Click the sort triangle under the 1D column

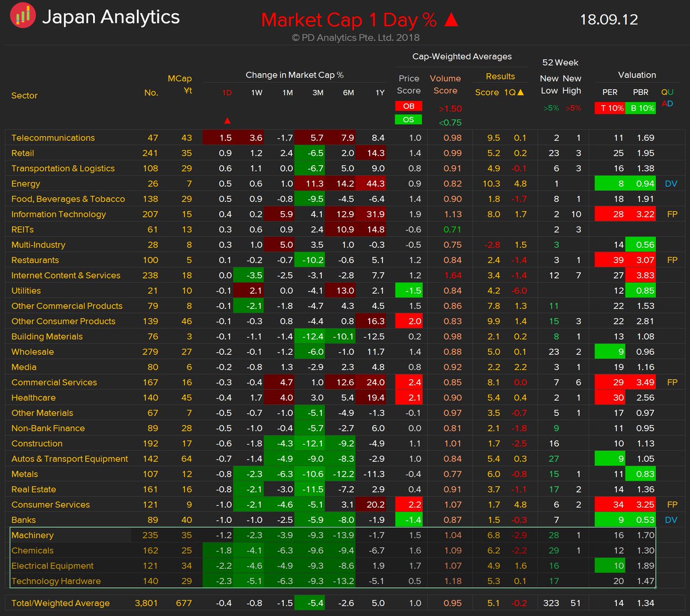click(227, 121)
